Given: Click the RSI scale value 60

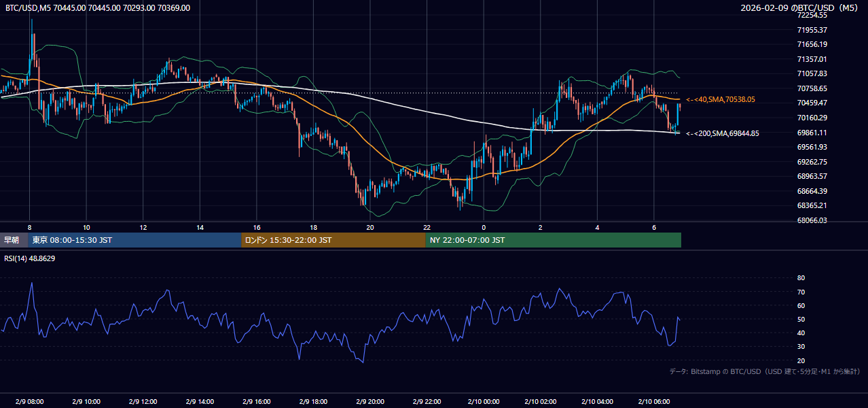Looking at the screenshot, I should click(x=801, y=305).
